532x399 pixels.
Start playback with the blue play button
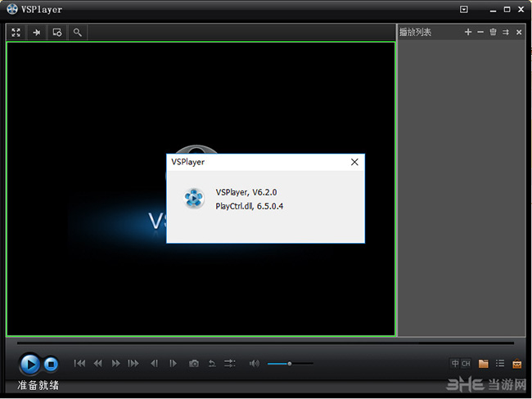[x=29, y=364]
